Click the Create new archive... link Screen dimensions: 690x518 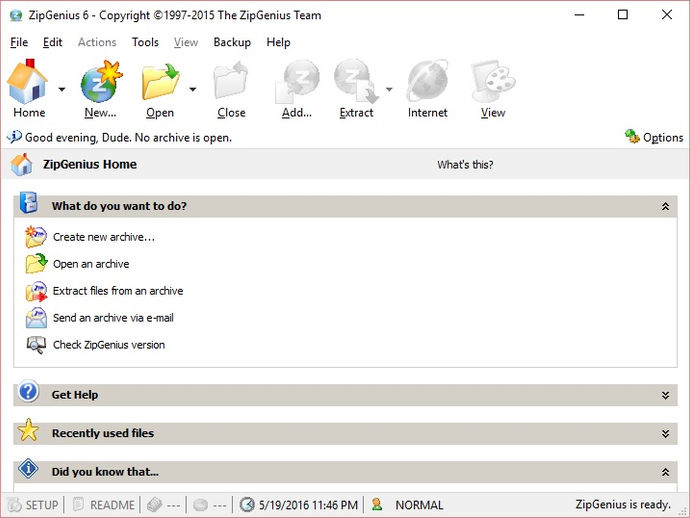point(104,237)
